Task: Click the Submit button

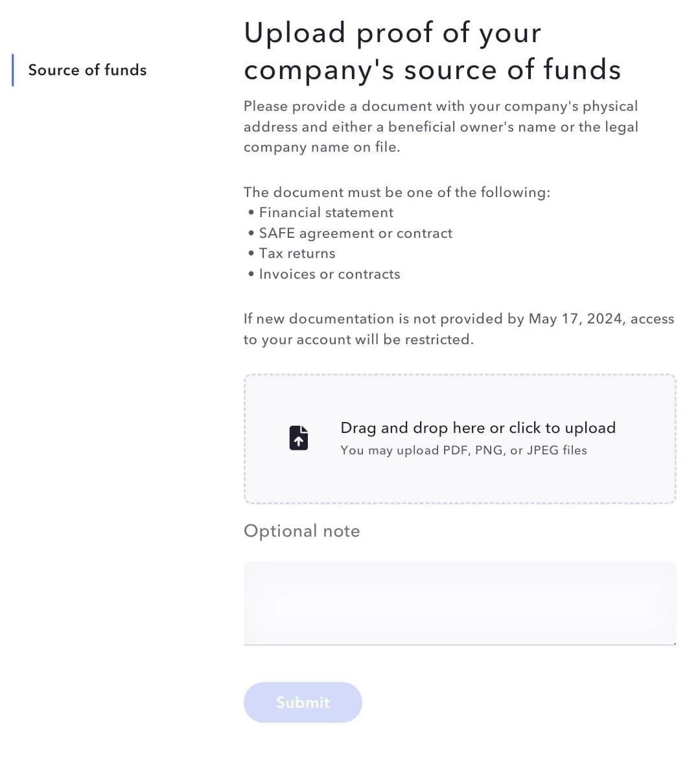Action: 303,702
